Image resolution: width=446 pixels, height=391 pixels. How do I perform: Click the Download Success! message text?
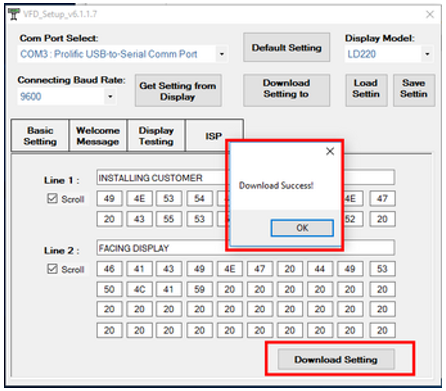pos(276,185)
